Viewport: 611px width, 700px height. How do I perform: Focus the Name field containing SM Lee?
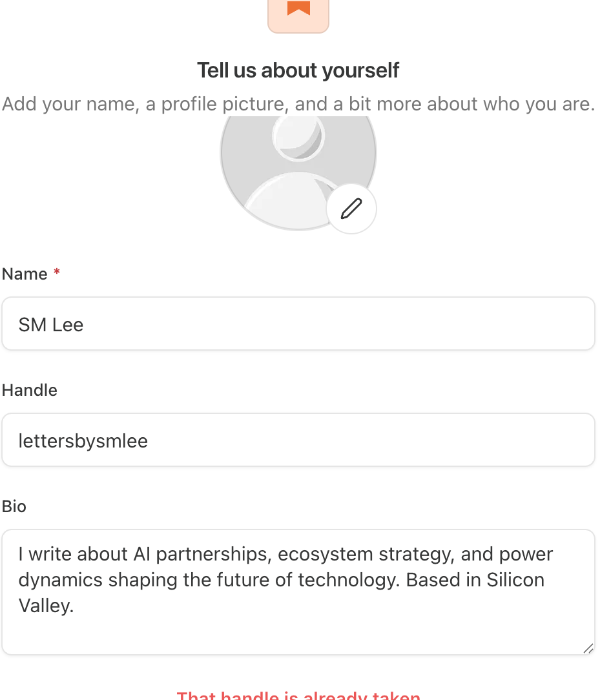coord(298,324)
